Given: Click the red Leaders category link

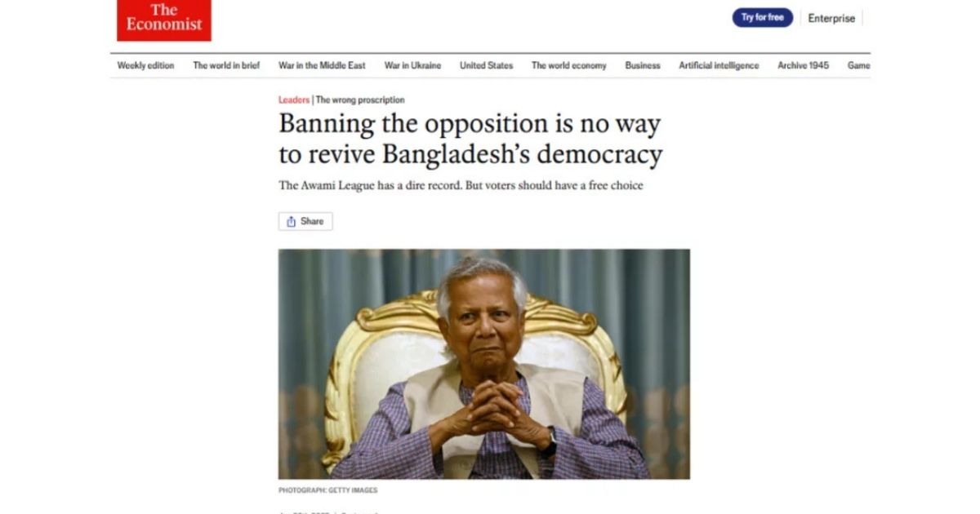Looking at the screenshot, I should [294, 100].
